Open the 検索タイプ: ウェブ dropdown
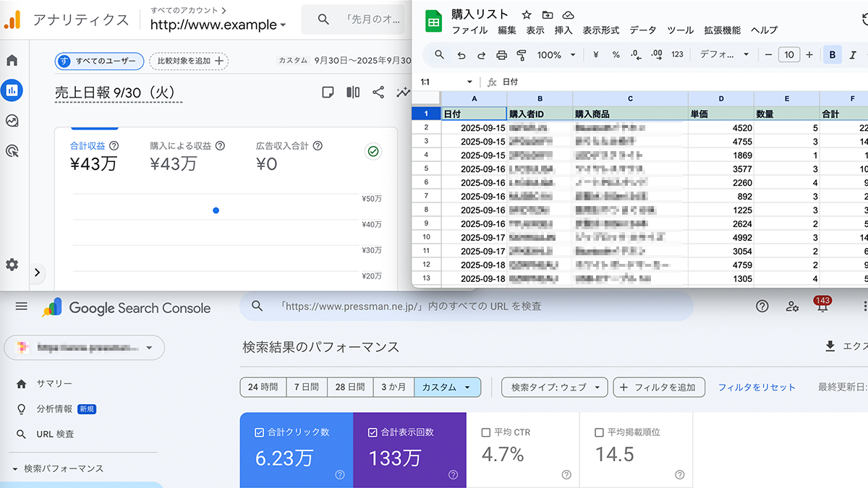The height and width of the screenshot is (488, 868). pos(554,388)
